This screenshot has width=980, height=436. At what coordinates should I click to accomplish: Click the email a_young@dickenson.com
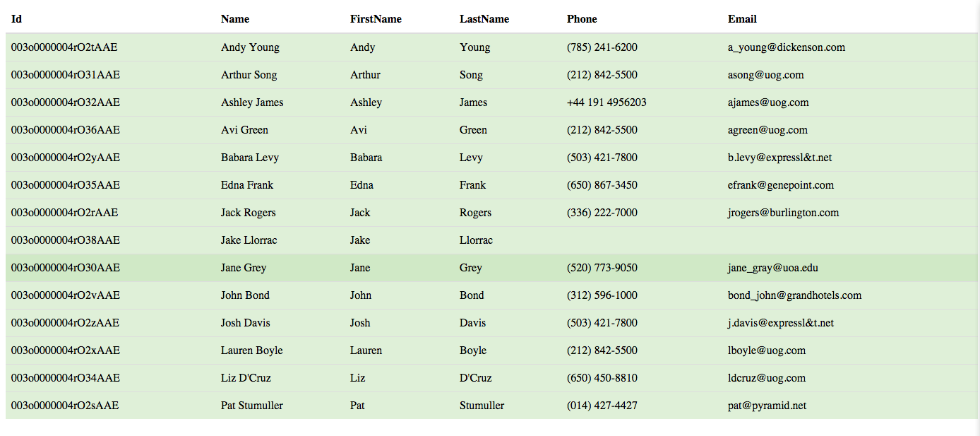[787, 47]
